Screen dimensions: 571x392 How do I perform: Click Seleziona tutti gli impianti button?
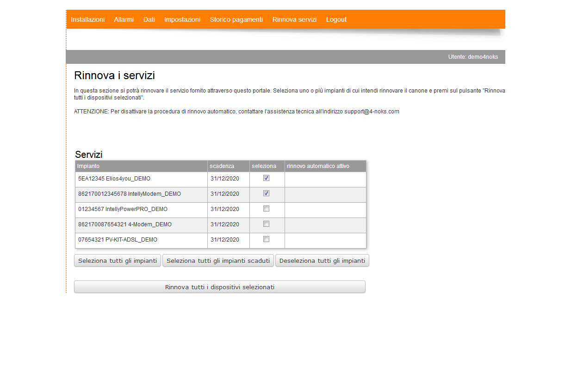(118, 261)
